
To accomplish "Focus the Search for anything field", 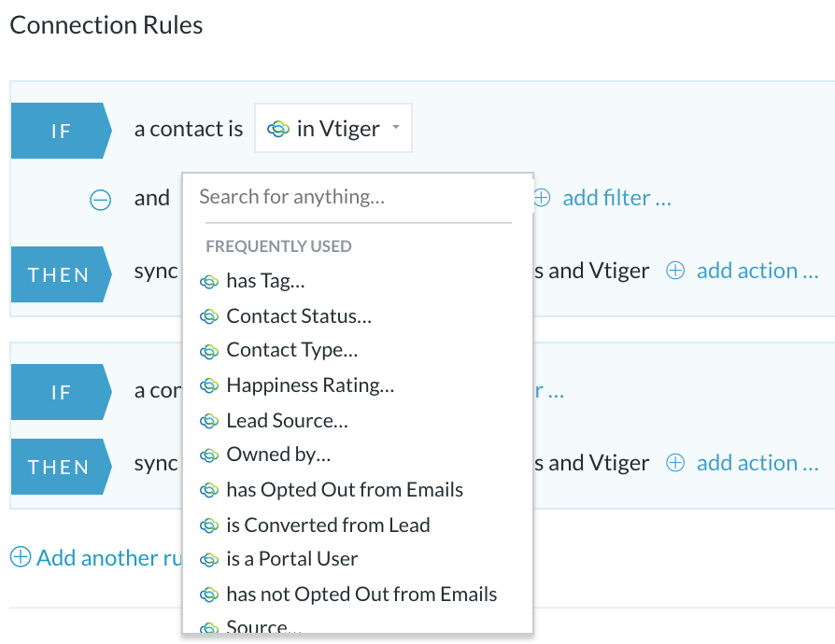I will (x=358, y=197).
